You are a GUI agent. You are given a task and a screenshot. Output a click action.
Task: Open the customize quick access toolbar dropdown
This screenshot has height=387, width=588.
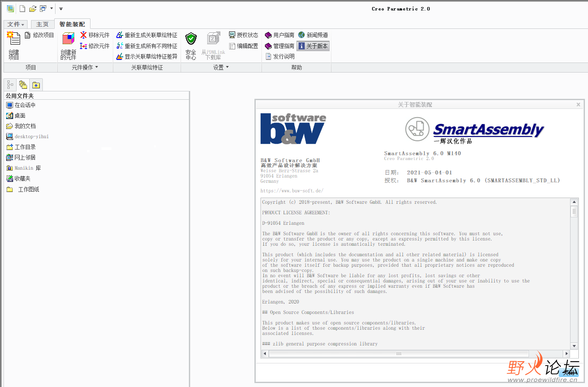(x=61, y=8)
